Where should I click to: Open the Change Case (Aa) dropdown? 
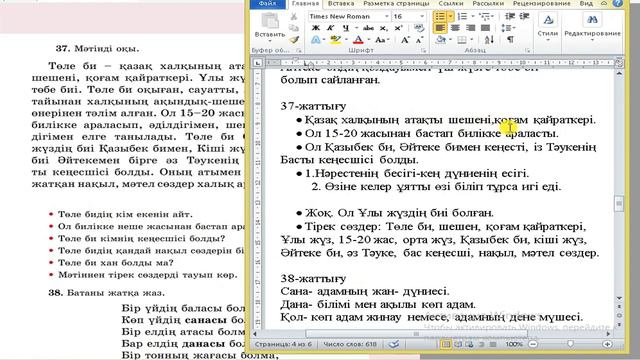click(381, 40)
